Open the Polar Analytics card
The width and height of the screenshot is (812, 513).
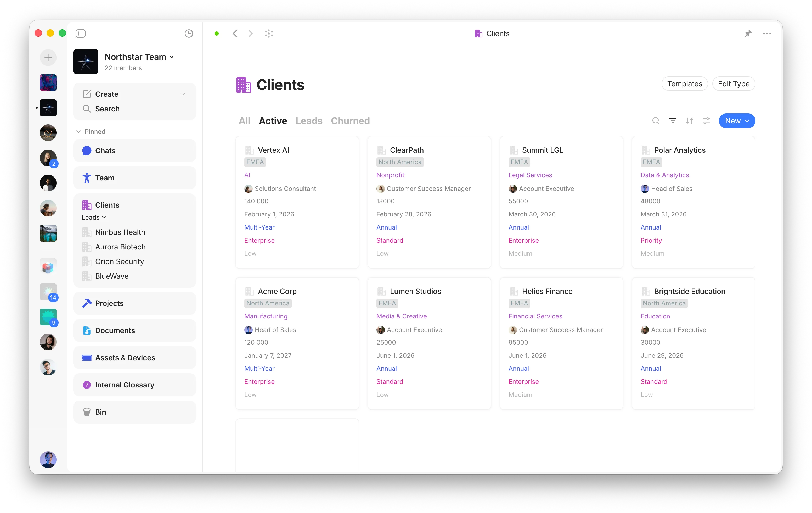click(693, 202)
